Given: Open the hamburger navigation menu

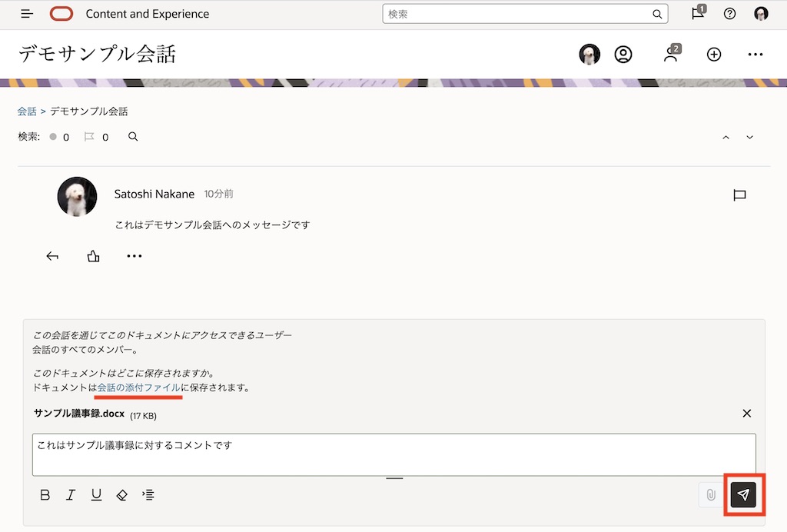Looking at the screenshot, I should click(x=26, y=14).
